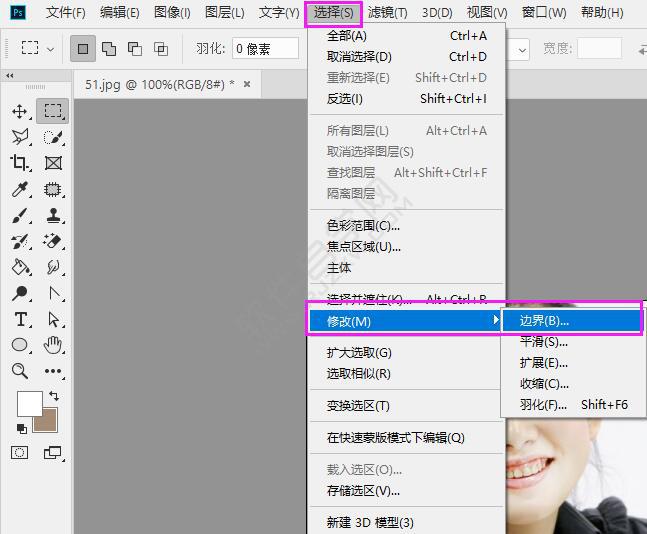Expand the 修改(M) submenu

pos(405,321)
